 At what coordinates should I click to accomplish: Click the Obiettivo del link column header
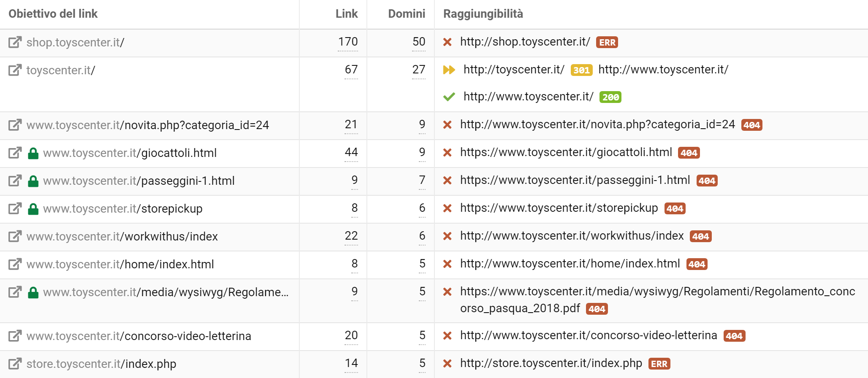tap(53, 14)
